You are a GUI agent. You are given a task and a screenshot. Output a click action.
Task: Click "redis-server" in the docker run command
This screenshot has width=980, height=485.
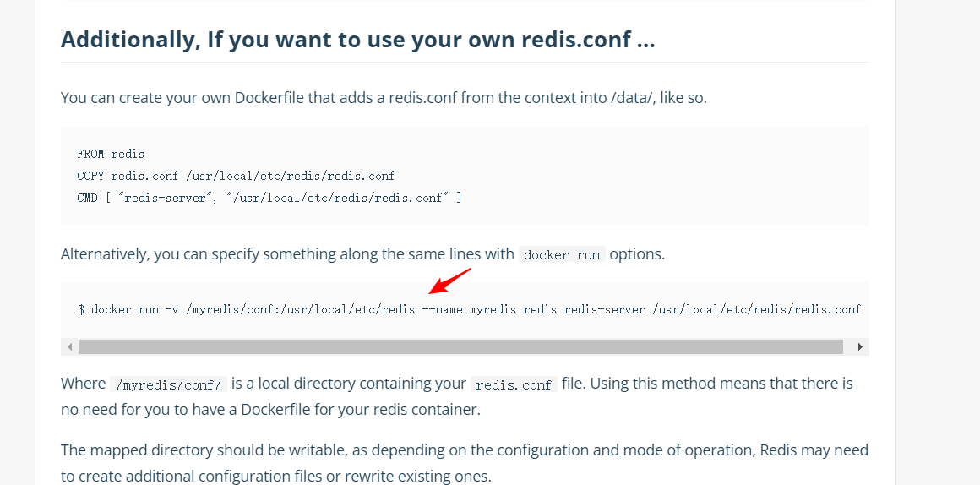[x=604, y=309]
